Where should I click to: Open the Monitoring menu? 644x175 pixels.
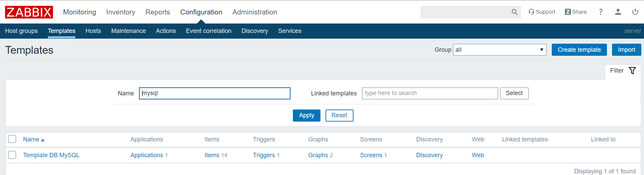pyautogui.click(x=79, y=12)
